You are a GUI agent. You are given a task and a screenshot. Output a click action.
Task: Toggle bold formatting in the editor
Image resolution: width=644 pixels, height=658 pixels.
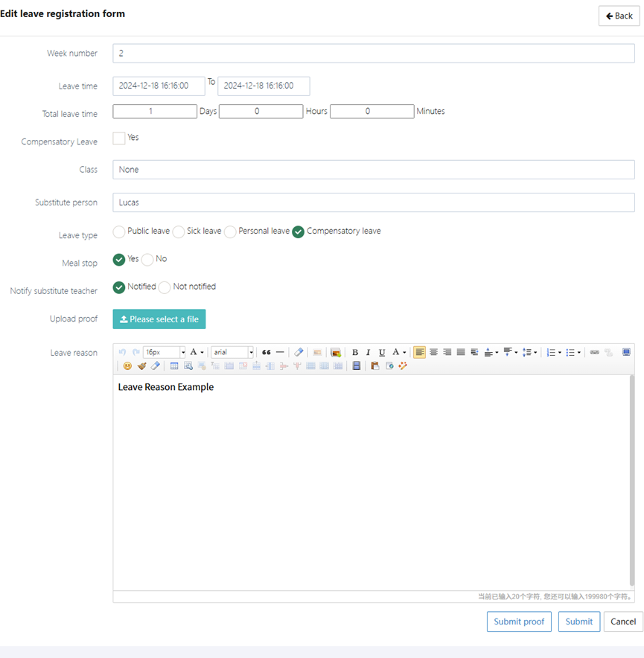pos(355,352)
